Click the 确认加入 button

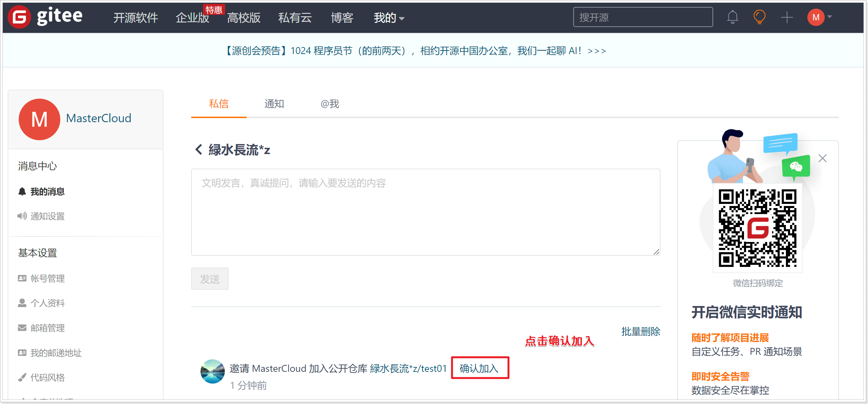(x=479, y=368)
